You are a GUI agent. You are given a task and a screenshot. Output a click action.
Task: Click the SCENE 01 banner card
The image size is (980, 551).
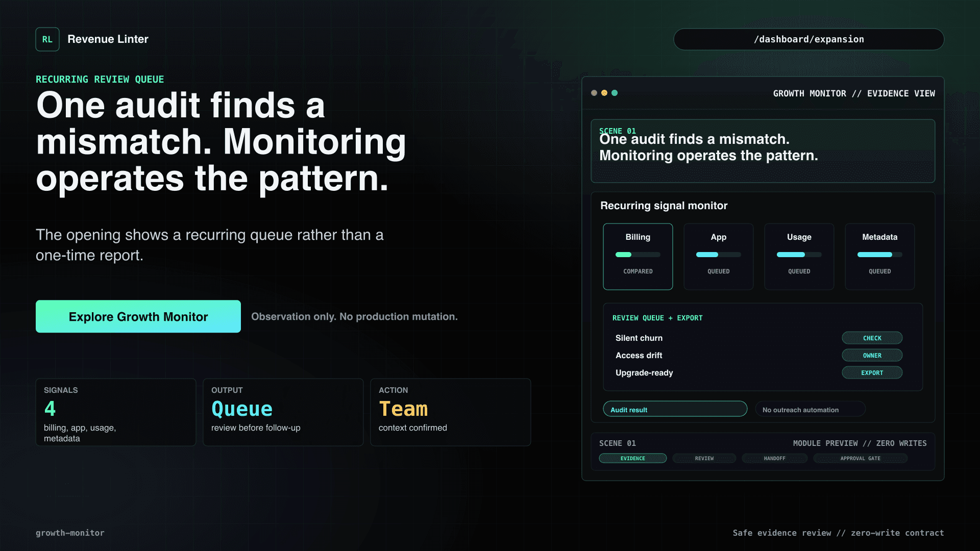[x=763, y=151]
